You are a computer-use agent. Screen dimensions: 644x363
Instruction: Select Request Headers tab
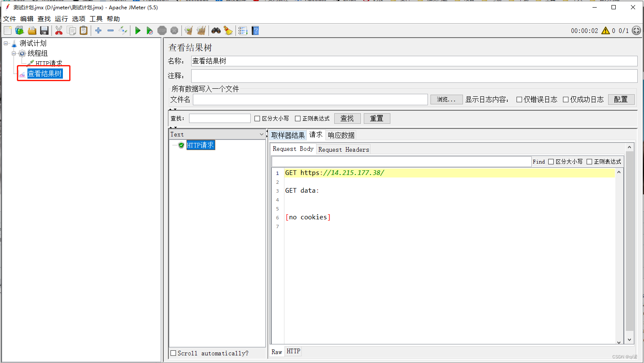point(344,150)
